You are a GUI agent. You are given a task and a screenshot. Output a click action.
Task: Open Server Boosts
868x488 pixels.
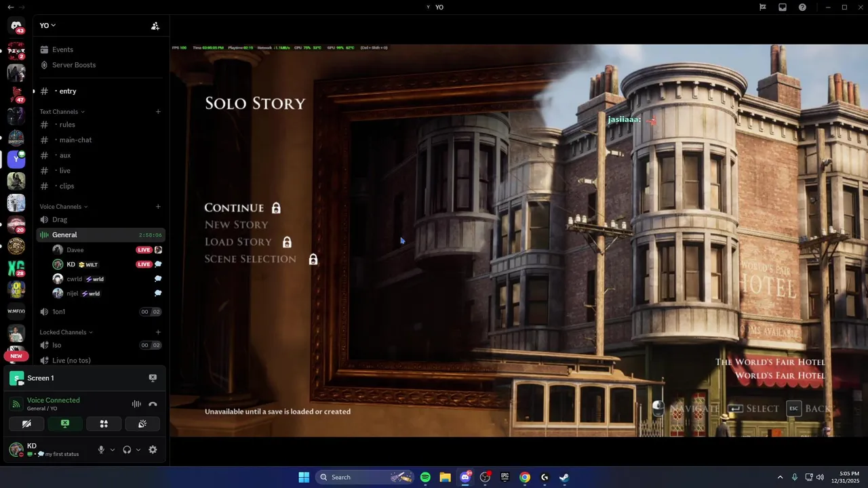pyautogui.click(x=74, y=65)
